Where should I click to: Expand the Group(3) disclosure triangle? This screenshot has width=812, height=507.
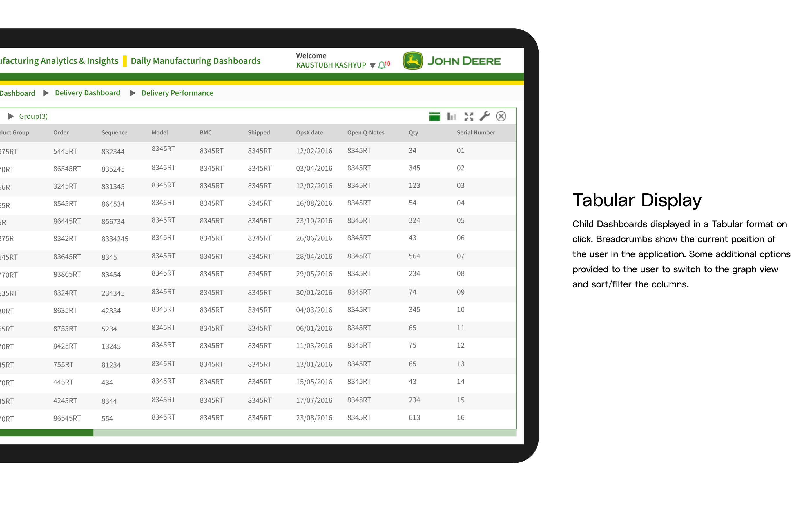(11, 116)
